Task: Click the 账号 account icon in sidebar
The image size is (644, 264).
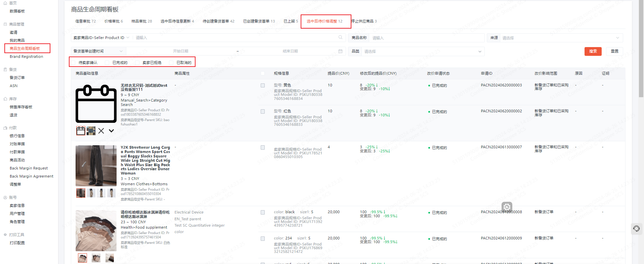Action: [5, 197]
